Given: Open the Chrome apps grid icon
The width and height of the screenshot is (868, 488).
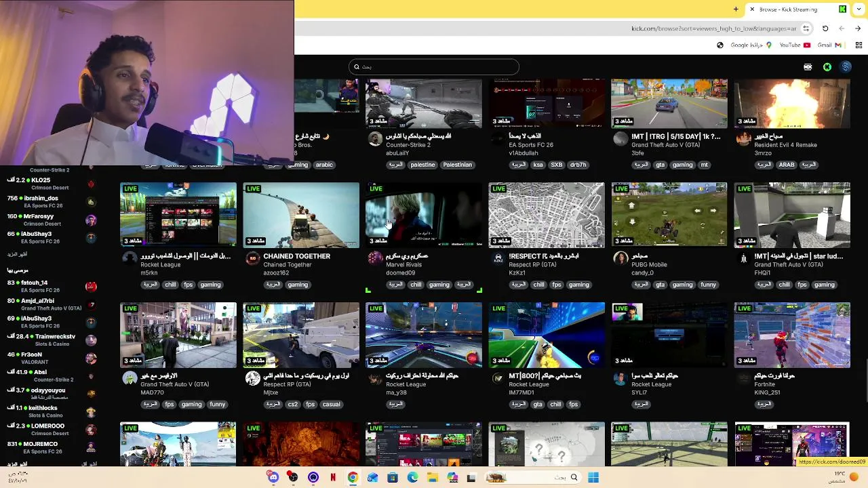Looking at the screenshot, I should click(859, 45).
